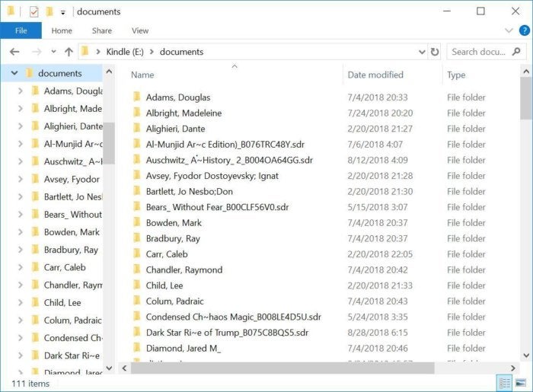The image size is (533, 392).
Task: Select Bradbury, Ray in the navigation tree
Action: coord(71,250)
